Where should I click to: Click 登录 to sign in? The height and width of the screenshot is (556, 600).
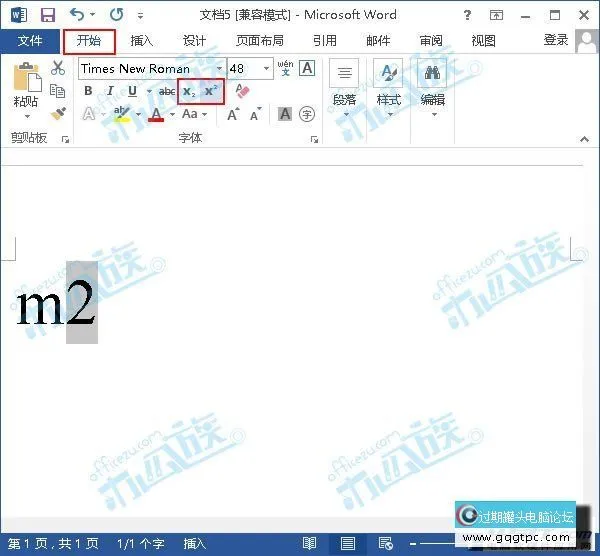[556, 40]
